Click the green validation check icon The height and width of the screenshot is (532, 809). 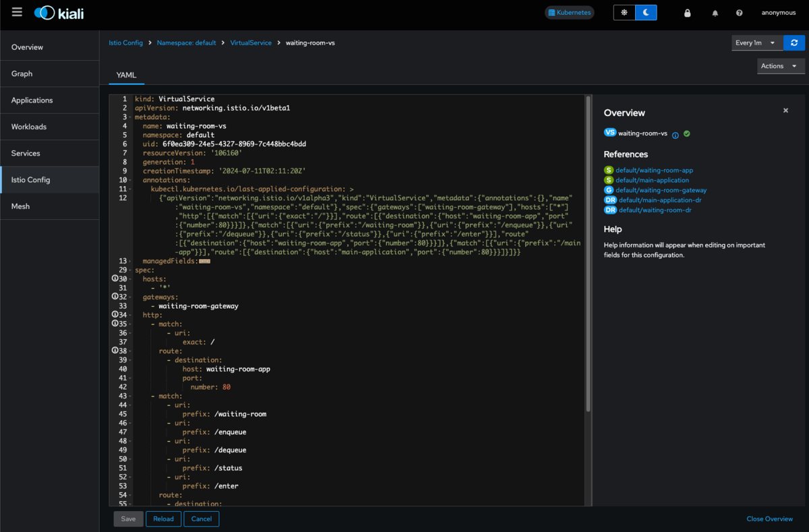[686, 134]
